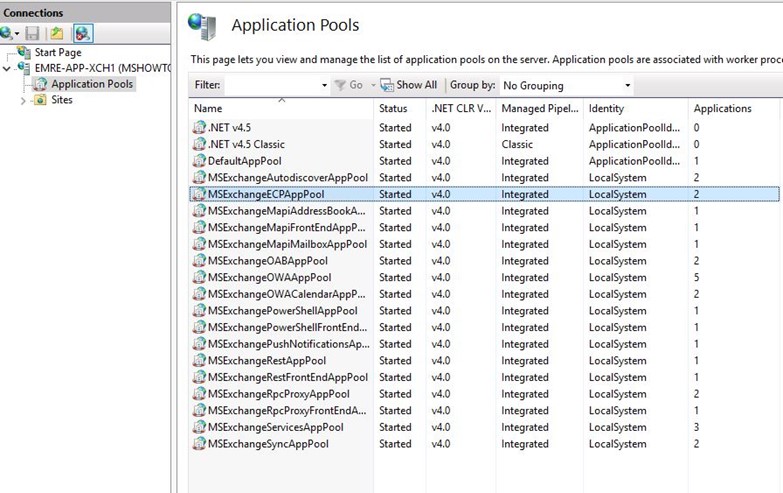783x493 pixels.
Task: Click the Go filter button
Action: tap(349, 85)
